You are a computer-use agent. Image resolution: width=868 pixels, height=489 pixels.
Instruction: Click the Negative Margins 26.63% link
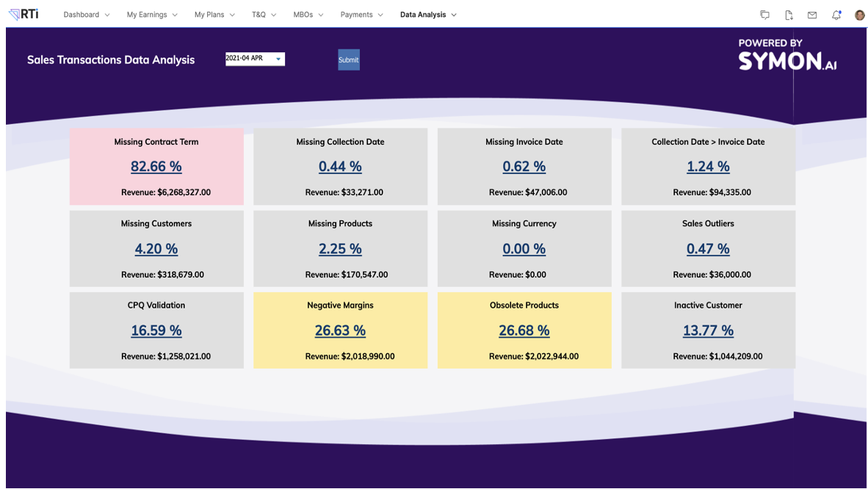pos(340,330)
